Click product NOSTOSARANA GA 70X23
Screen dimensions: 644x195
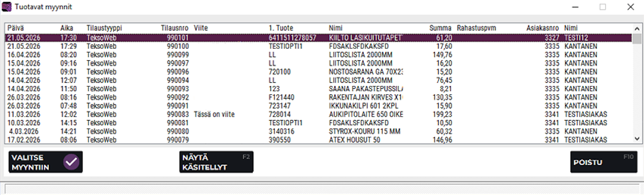point(366,72)
